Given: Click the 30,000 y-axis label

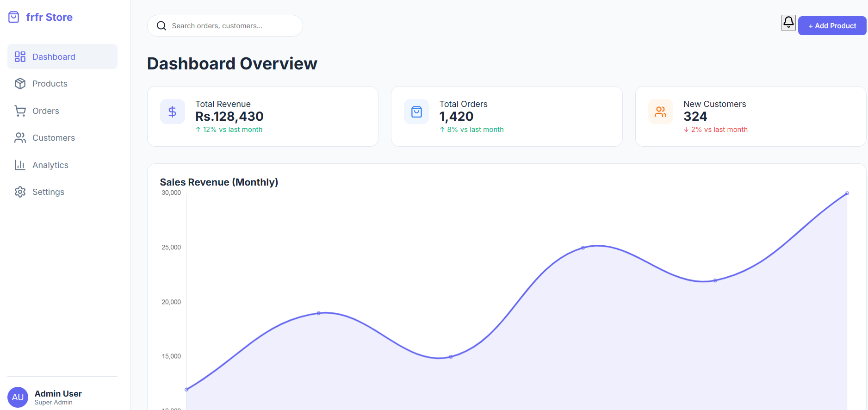Looking at the screenshot, I should coord(171,193).
